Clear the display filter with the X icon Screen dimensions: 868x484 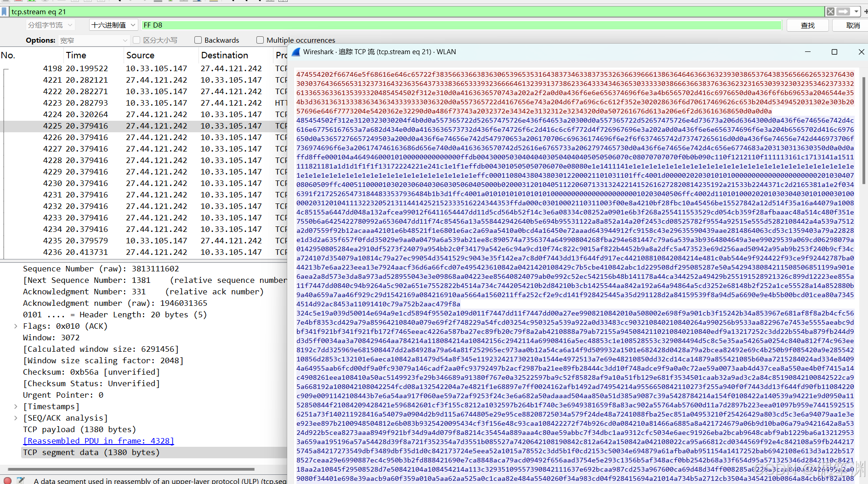point(830,11)
